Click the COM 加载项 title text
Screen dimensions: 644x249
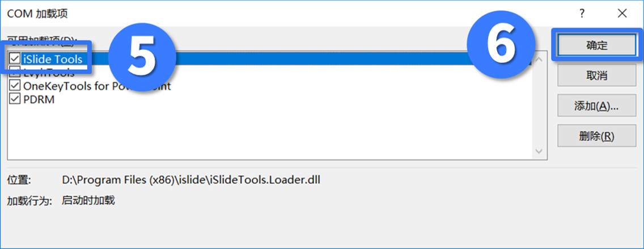(37, 13)
